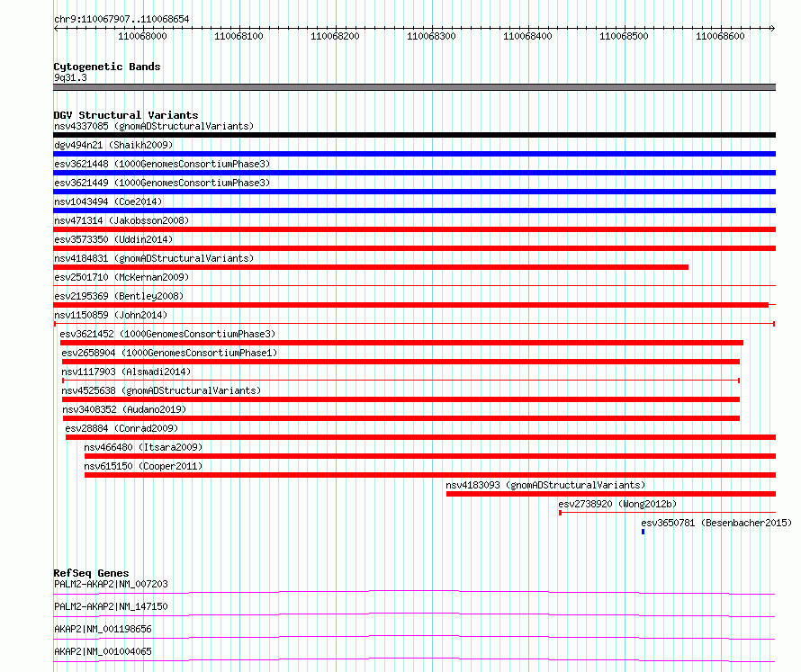
Task: Click the red bar under nsv615150
Action: 430,475
